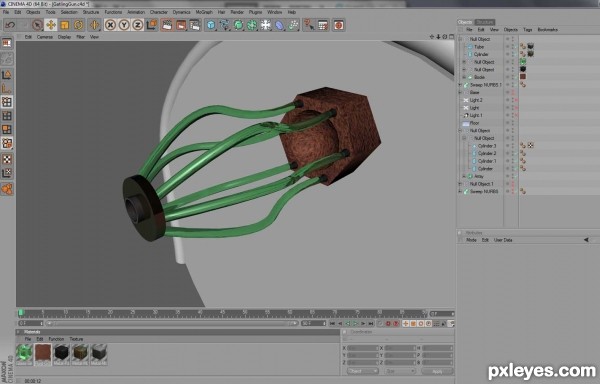Select the Polygons mode sidebar icon

tap(7, 129)
